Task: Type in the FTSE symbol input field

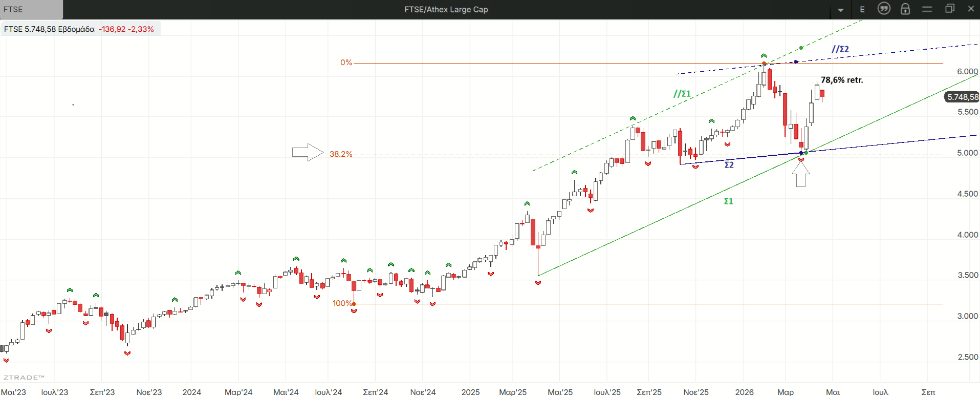Action: [x=32, y=9]
